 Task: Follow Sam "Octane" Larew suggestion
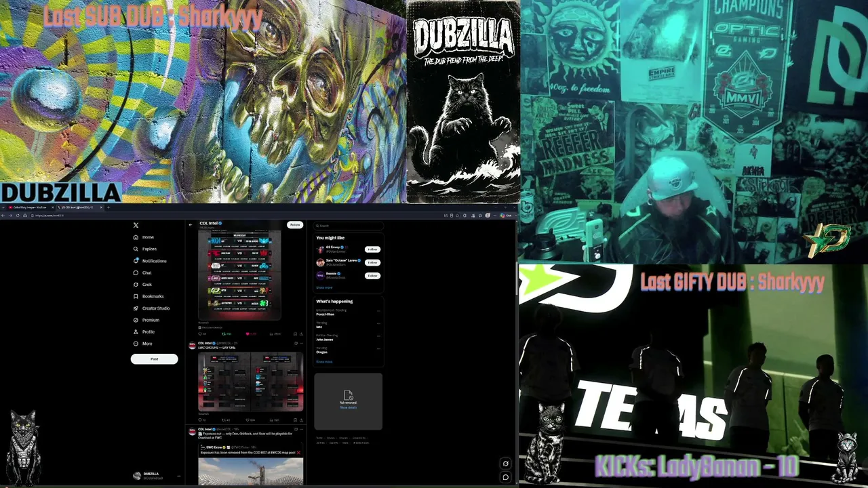click(x=372, y=262)
